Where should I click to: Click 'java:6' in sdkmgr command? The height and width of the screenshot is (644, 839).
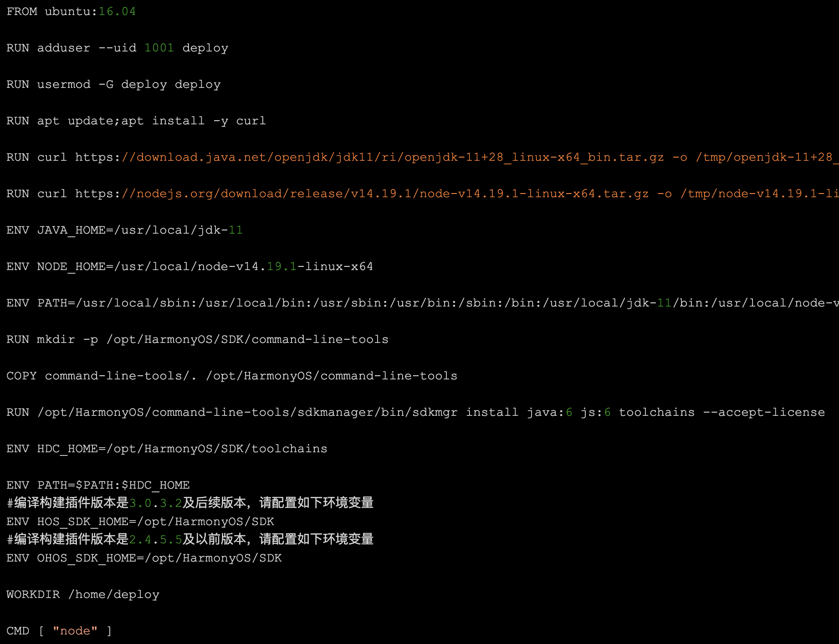click(550, 412)
